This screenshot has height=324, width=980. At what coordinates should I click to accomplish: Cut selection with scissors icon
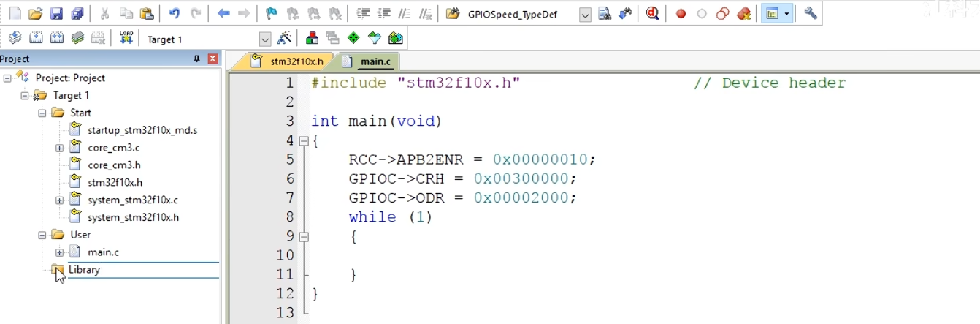click(104, 13)
